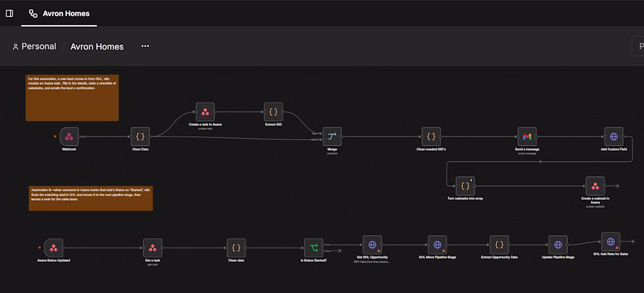Select the Extract GID code node

(273, 112)
